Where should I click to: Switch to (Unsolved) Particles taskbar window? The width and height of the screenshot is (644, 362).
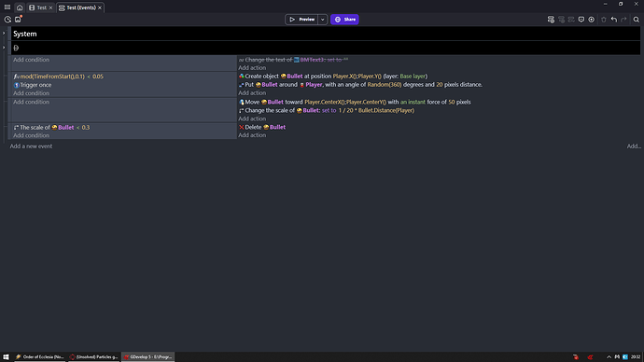pyautogui.click(x=93, y=357)
